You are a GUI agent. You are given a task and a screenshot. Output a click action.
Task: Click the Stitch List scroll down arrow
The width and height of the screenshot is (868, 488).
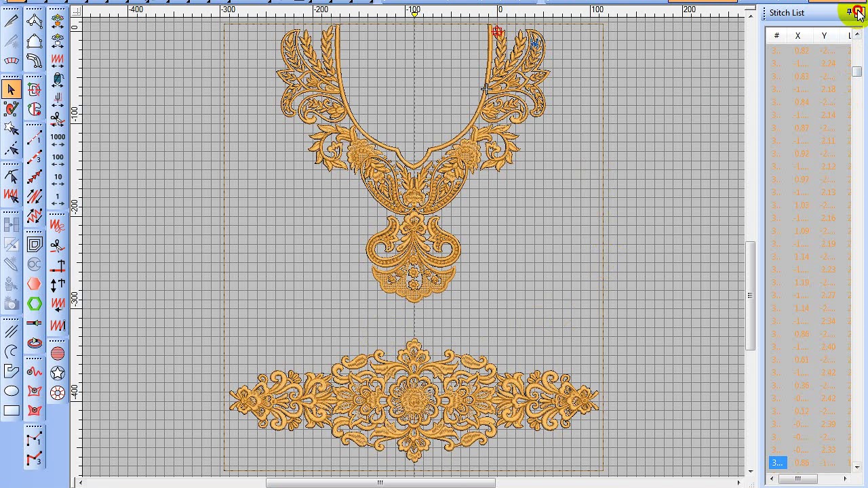[x=856, y=467]
